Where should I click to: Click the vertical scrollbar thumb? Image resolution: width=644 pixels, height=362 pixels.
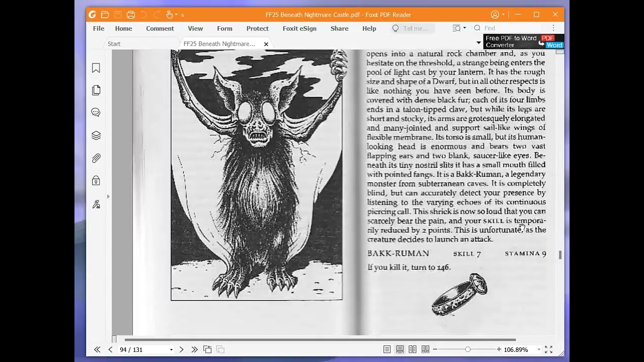click(x=559, y=255)
